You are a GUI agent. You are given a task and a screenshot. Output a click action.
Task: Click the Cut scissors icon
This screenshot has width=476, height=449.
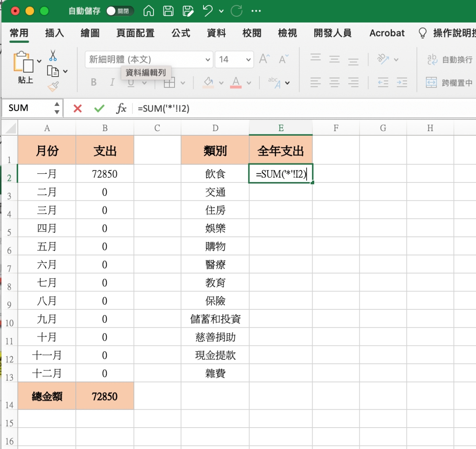[x=53, y=56]
